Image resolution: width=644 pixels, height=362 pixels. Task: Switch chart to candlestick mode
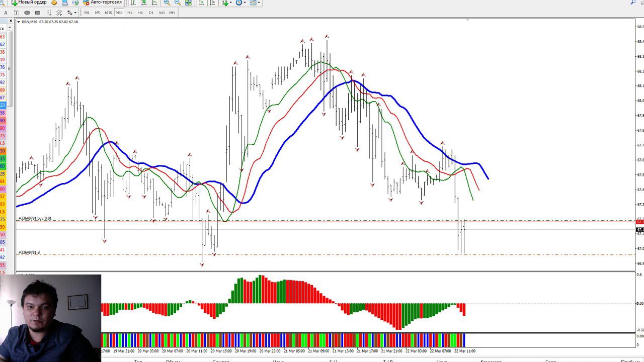point(144,3)
